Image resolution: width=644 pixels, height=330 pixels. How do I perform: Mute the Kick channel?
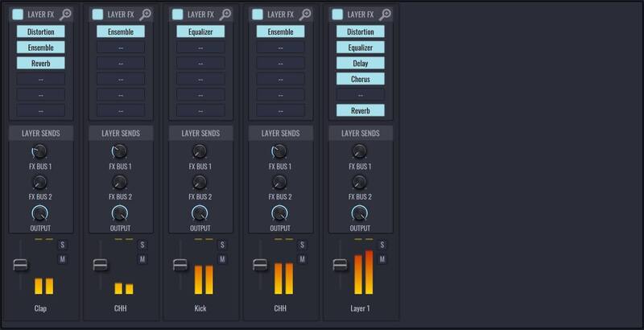[222, 259]
